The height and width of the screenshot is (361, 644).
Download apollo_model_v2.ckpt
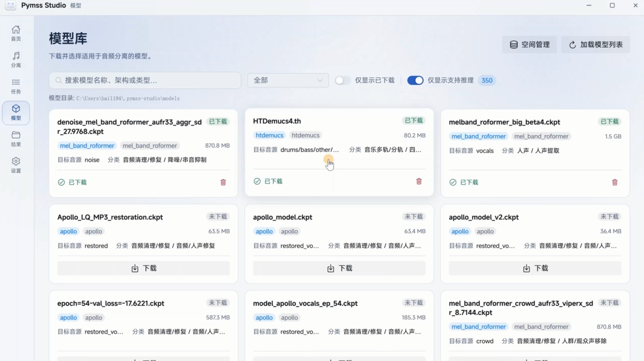pyautogui.click(x=535, y=268)
